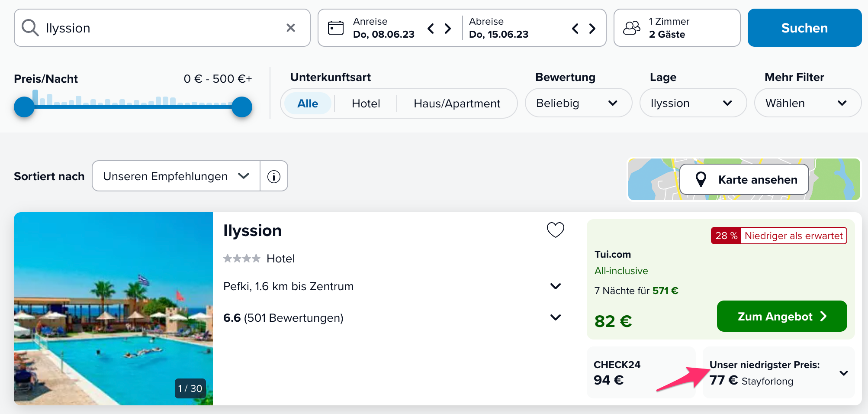
Task: Open the rooms and guests selector
Action: (x=677, y=28)
